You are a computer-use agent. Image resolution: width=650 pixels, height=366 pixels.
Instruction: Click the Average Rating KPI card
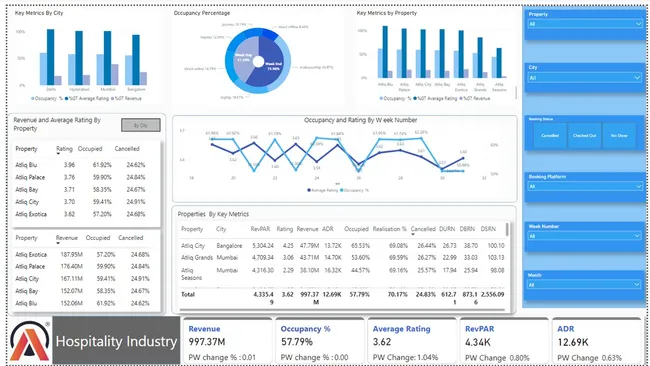pyautogui.click(x=411, y=342)
